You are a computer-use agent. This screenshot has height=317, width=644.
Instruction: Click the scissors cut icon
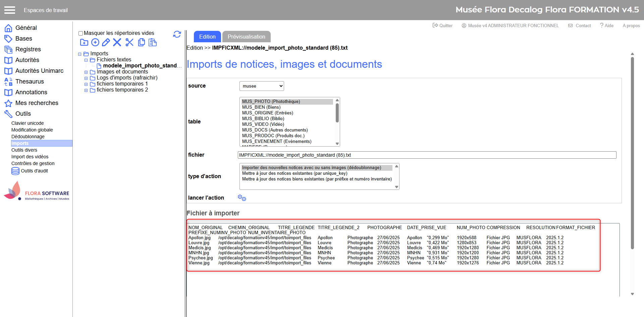[x=129, y=42]
